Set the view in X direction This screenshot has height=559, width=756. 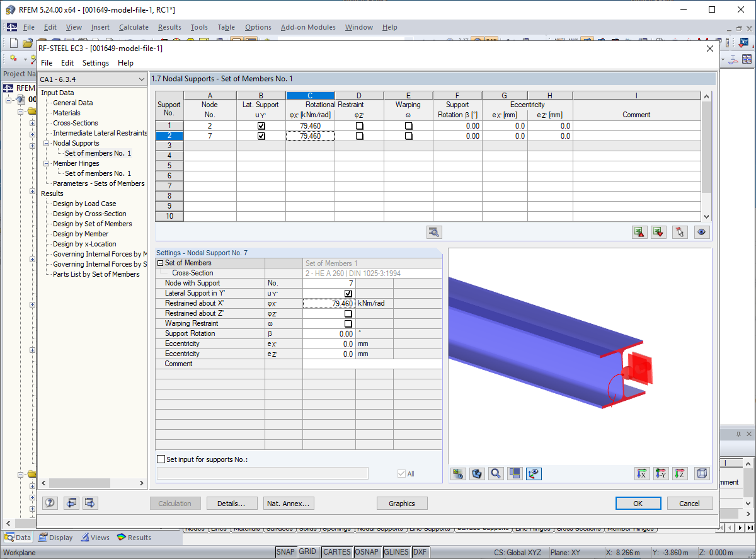click(642, 473)
